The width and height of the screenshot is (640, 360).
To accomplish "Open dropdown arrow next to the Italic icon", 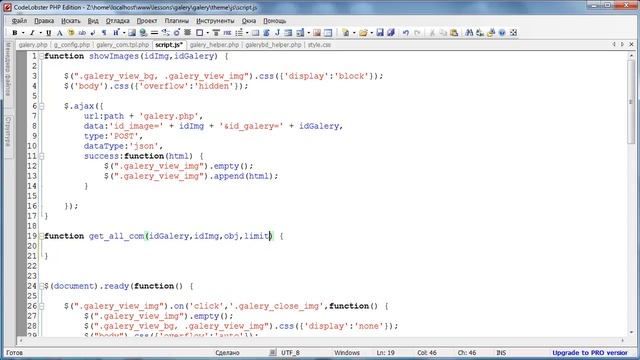I will click(40, 33).
